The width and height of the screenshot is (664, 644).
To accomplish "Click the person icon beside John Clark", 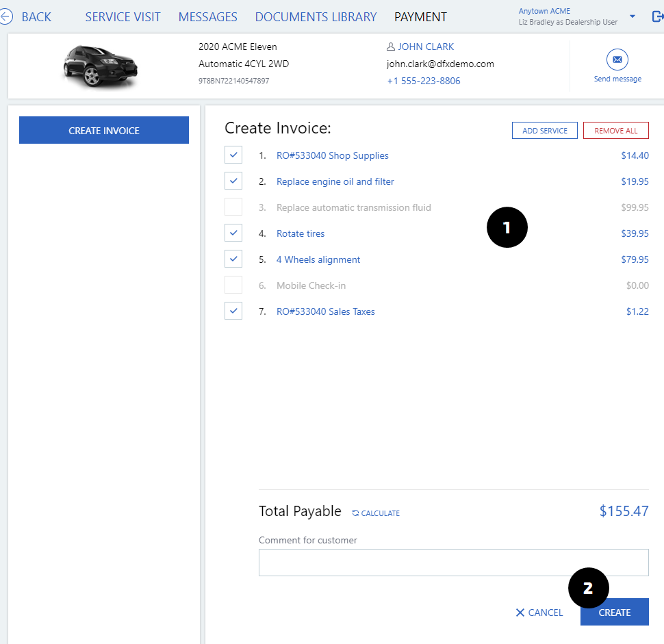I will [391, 47].
